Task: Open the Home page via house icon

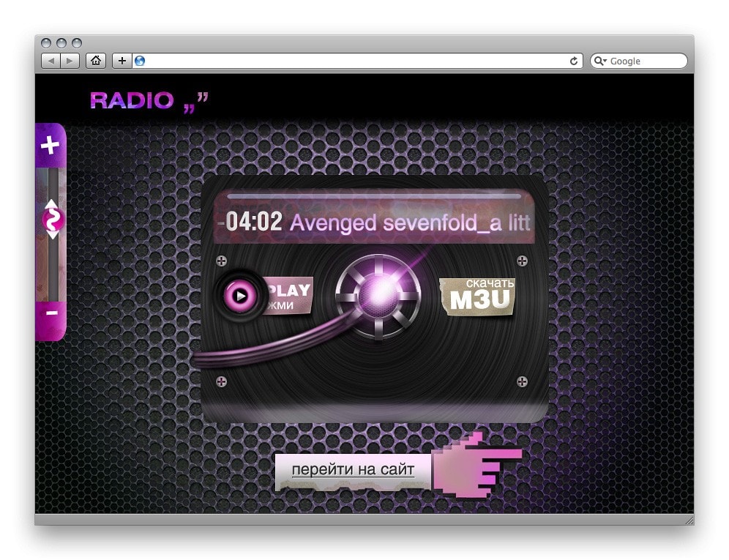Action: (x=95, y=61)
